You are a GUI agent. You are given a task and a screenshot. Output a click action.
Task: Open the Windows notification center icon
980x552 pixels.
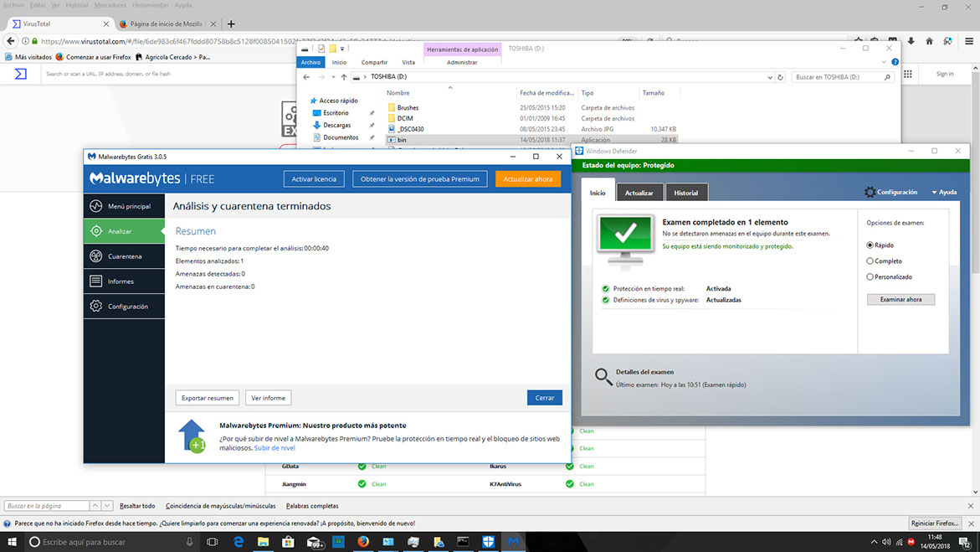pos(966,542)
